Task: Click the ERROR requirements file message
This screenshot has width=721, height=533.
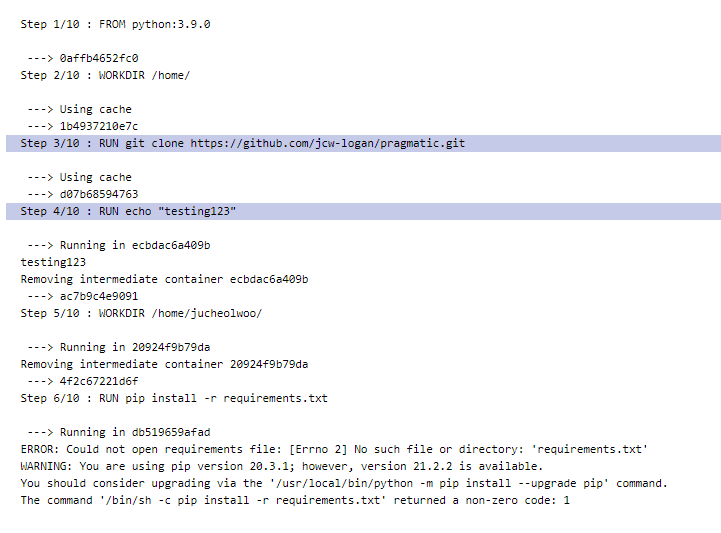Action: click(x=334, y=449)
